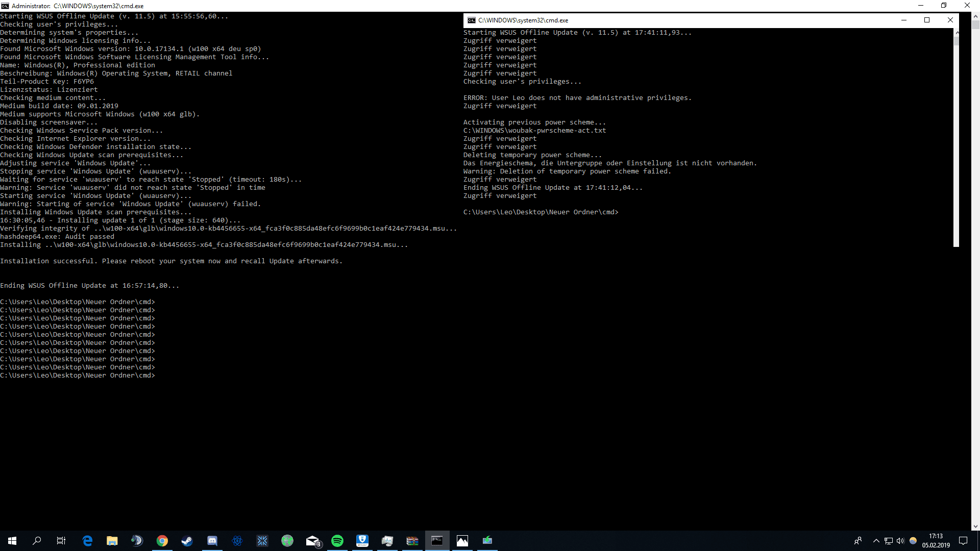Image resolution: width=980 pixels, height=551 pixels.
Task: Open the Windows Start menu
Action: click(12, 541)
